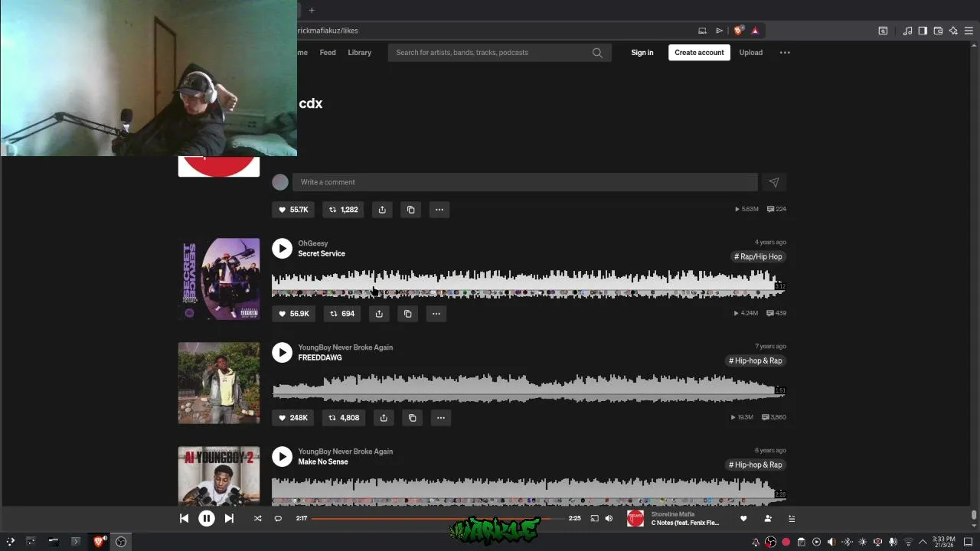Viewport: 980px width, 551px height.
Task: Click the playback progress bar
Action: click(437, 518)
